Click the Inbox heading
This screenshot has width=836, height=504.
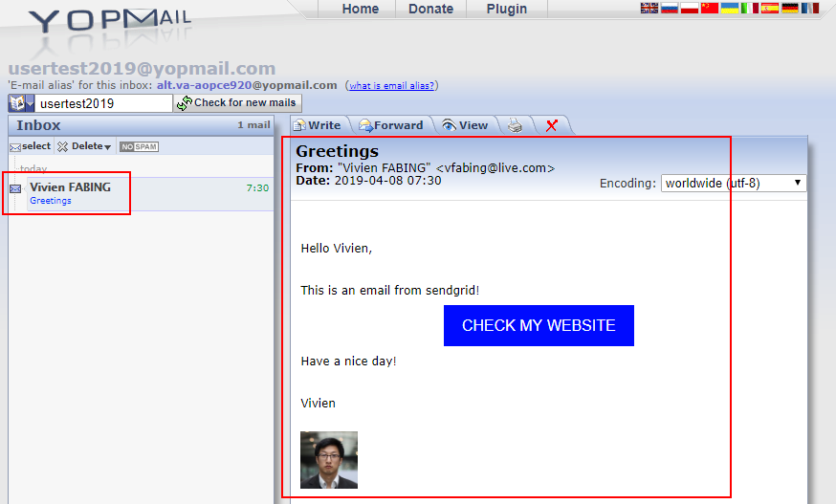[38, 125]
